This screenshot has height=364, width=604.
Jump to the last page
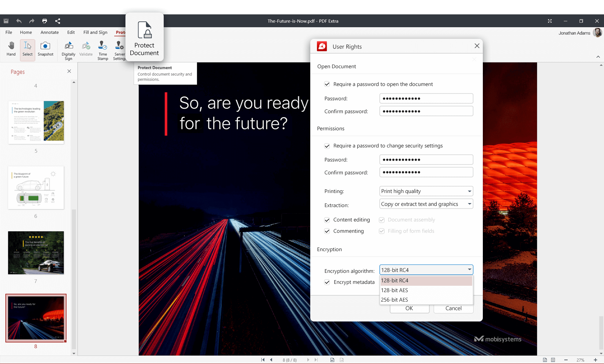click(316, 360)
